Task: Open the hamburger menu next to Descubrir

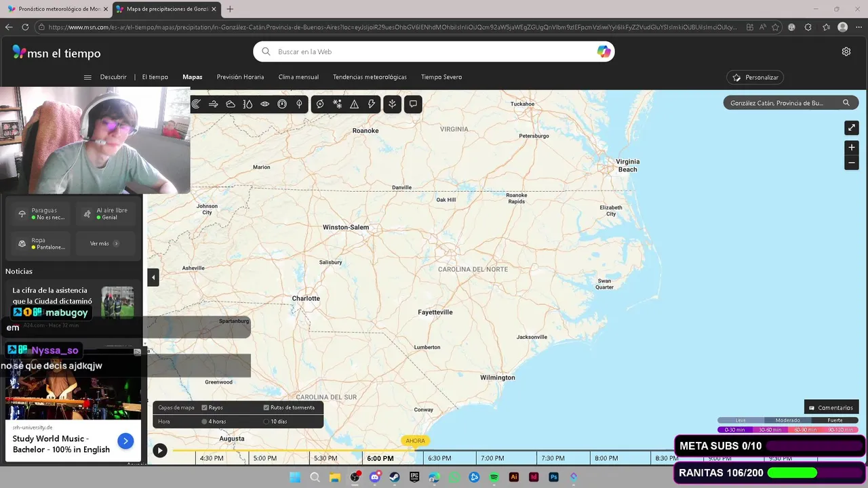Action: click(x=87, y=77)
